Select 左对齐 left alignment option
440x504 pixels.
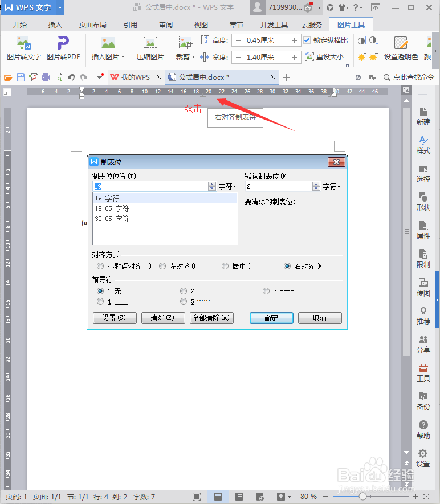162,266
